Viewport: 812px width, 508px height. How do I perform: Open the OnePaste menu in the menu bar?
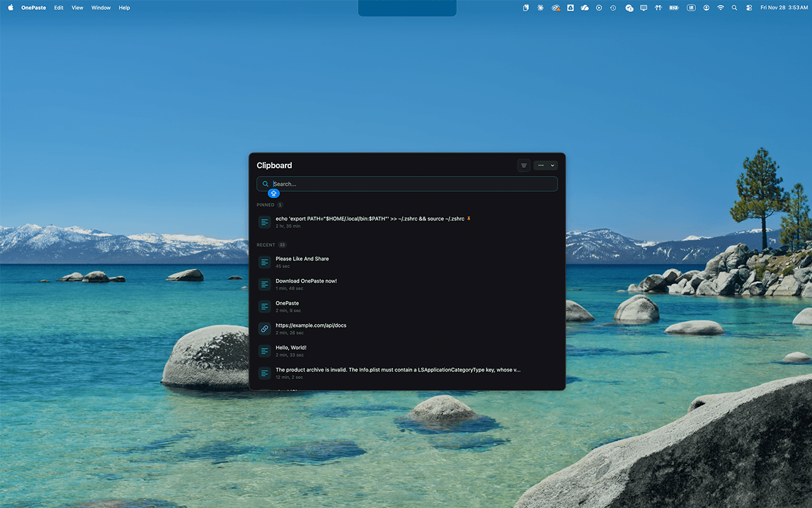click(33, 8)
